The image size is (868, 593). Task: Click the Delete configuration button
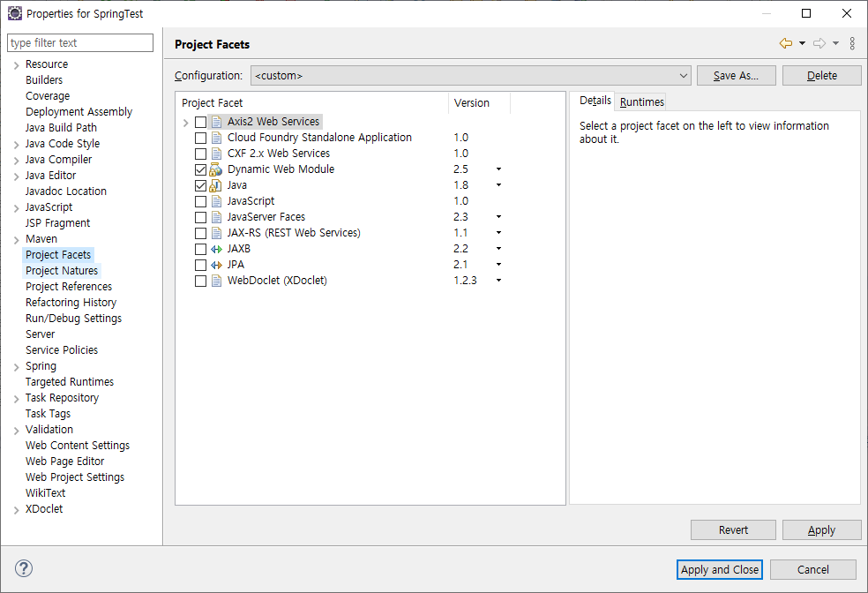pos(821,75)
